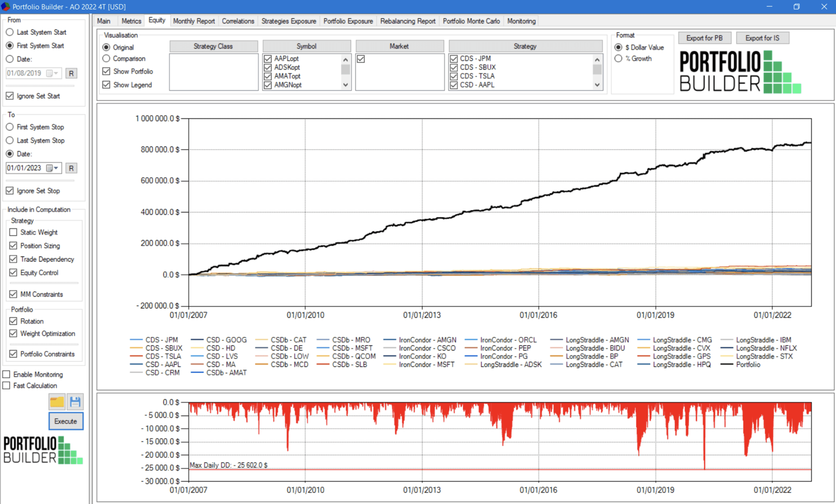Click Export for PB button

click(705, 38)
